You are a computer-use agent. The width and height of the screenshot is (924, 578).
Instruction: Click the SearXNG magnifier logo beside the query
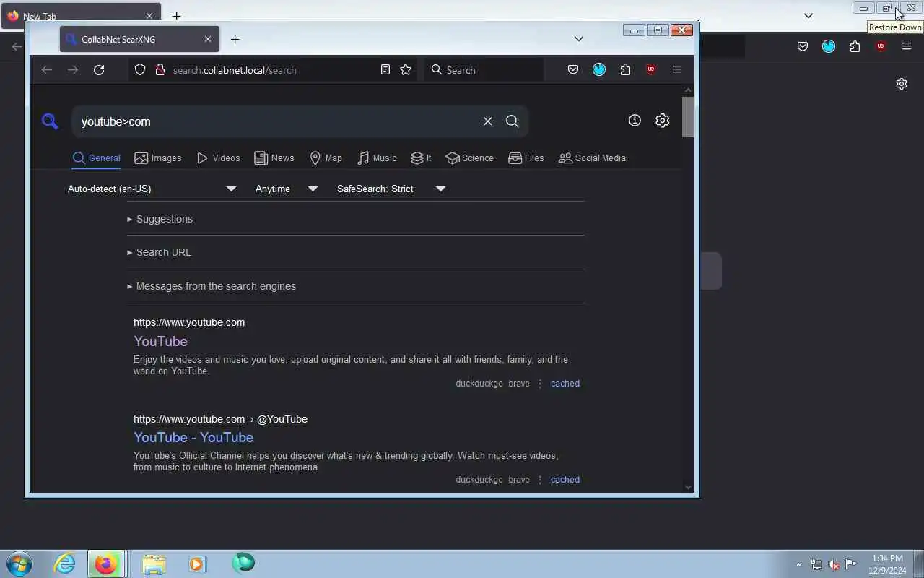tap(50, 121)
